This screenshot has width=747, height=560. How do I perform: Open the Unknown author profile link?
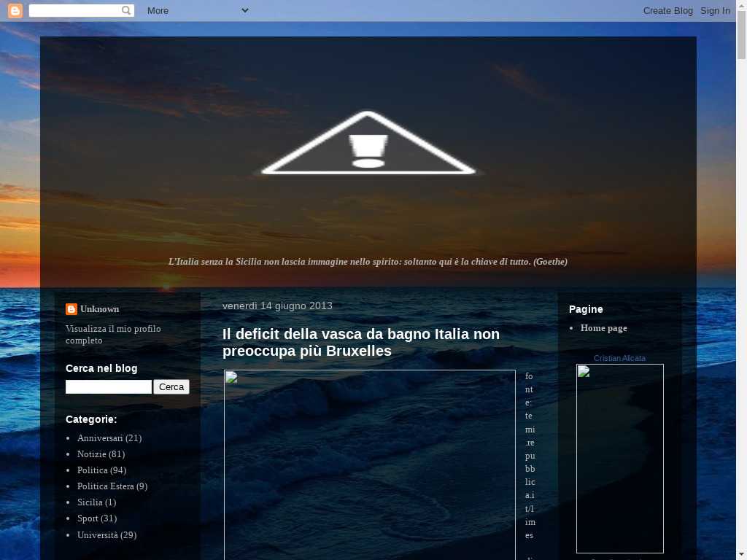(x=99, y=309)
